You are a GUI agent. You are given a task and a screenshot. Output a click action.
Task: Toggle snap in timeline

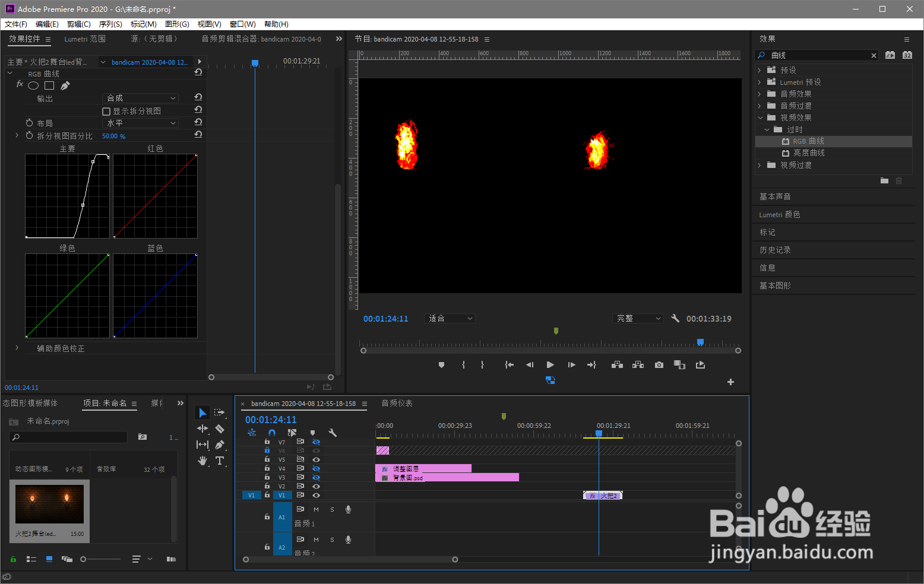[x=272, y=433]
